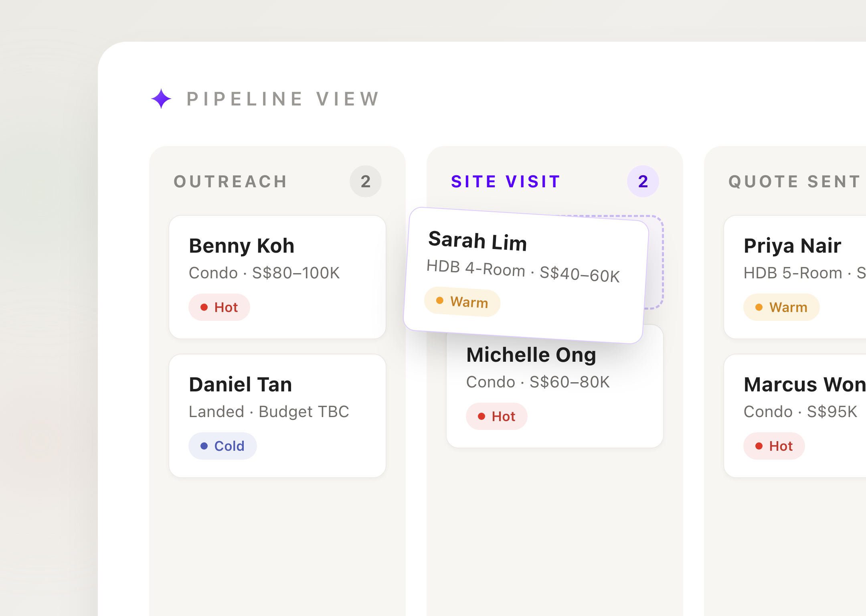
Task: Click Michelle Ong's Condo S$60–80K details
Action: (x=538, y=382)
